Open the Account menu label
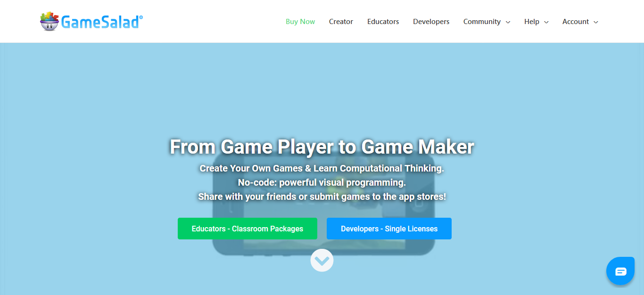The image size is (644, 295). (x=575, y=22)
